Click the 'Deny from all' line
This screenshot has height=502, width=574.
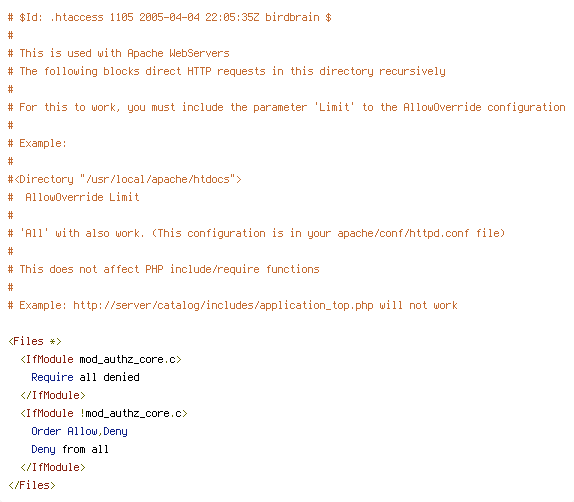click(x=70, y=449)
